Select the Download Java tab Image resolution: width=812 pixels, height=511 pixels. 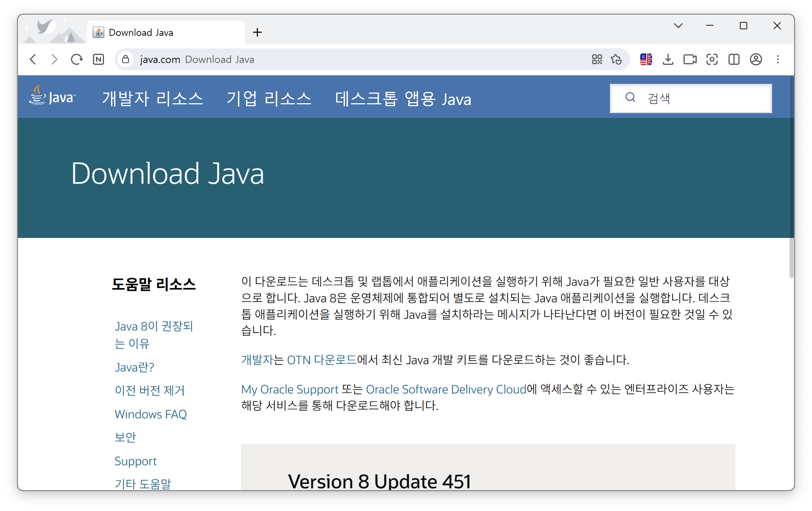click(x=165, y=32)
